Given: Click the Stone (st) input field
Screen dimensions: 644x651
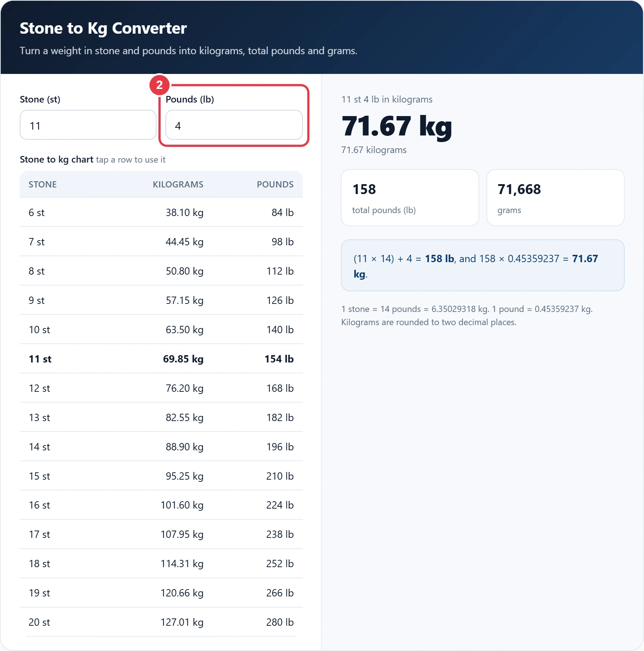Looking at the screenshot, I should coord(88,125).
